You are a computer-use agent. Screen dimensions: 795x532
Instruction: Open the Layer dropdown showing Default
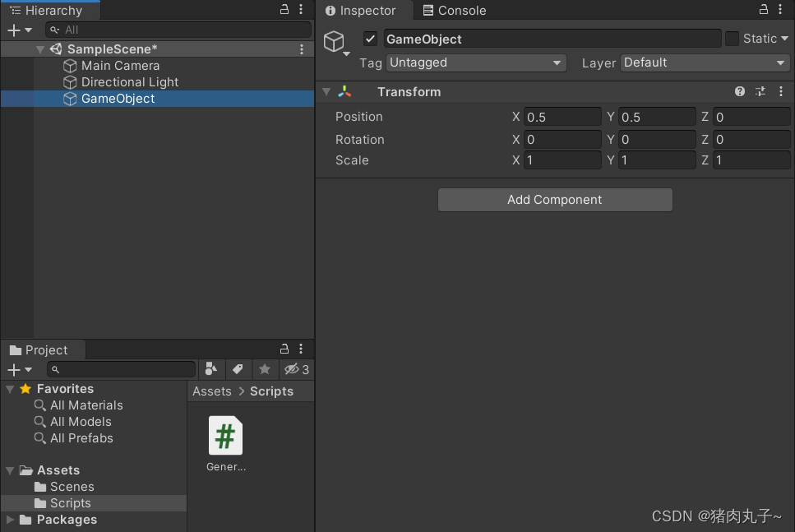click(704, 62)
